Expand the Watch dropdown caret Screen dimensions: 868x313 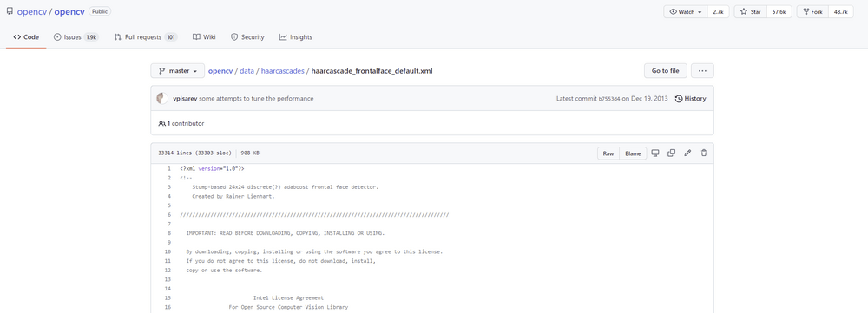[x=700, y=12]
